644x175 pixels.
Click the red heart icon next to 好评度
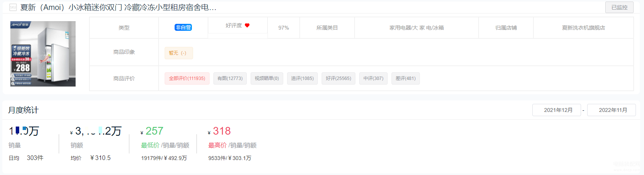pos(247,25)
